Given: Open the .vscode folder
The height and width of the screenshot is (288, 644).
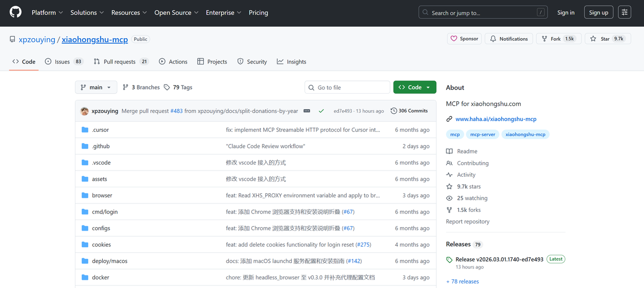Looking at the screenshot, I should tap(101, 163).
